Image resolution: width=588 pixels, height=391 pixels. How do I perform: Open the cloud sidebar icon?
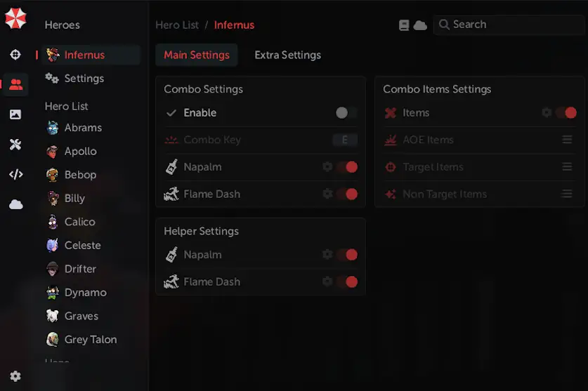(x=15, y=205)
